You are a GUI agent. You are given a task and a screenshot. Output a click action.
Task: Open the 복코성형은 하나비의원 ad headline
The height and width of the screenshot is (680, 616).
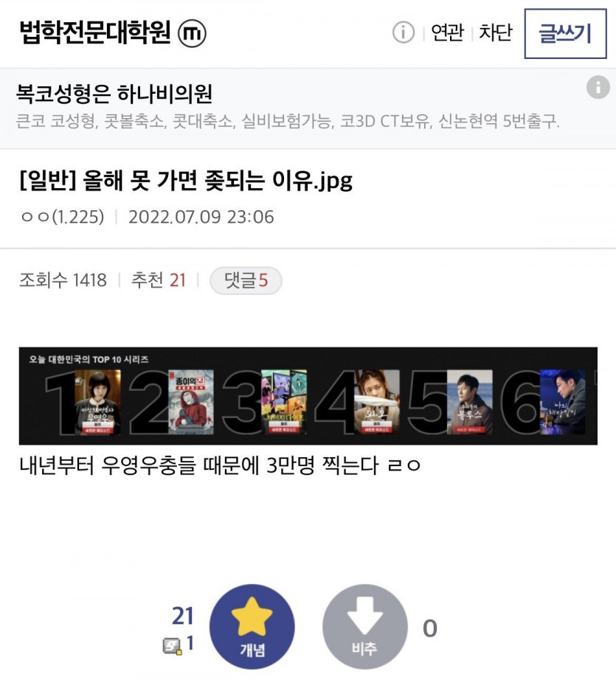(x=114, y=93)
